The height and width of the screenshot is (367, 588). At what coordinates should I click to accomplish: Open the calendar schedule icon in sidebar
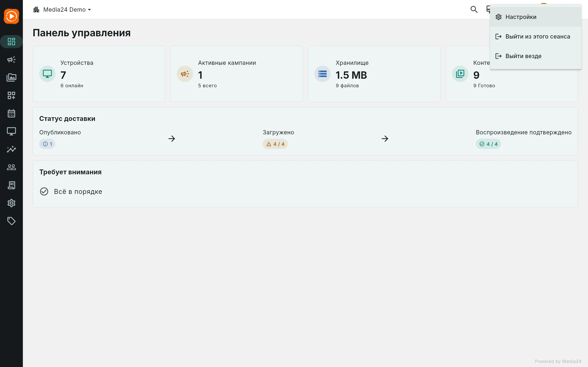pyautogui.click(x=11, y=113)
